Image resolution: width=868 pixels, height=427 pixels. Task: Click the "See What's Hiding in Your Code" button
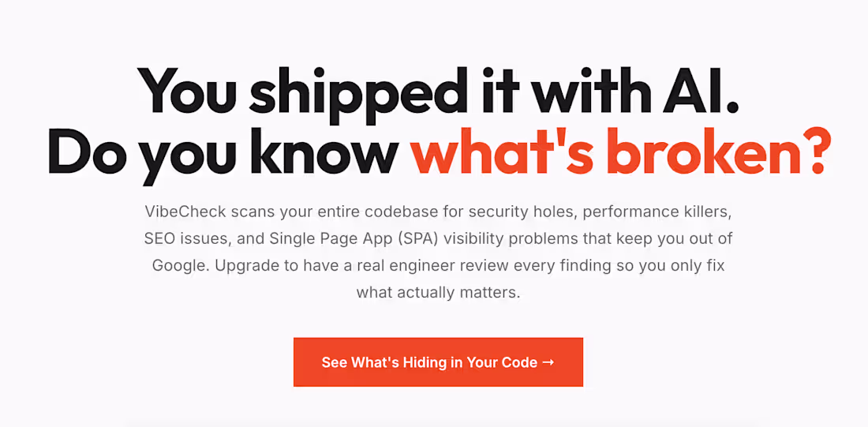pos(437,362)
